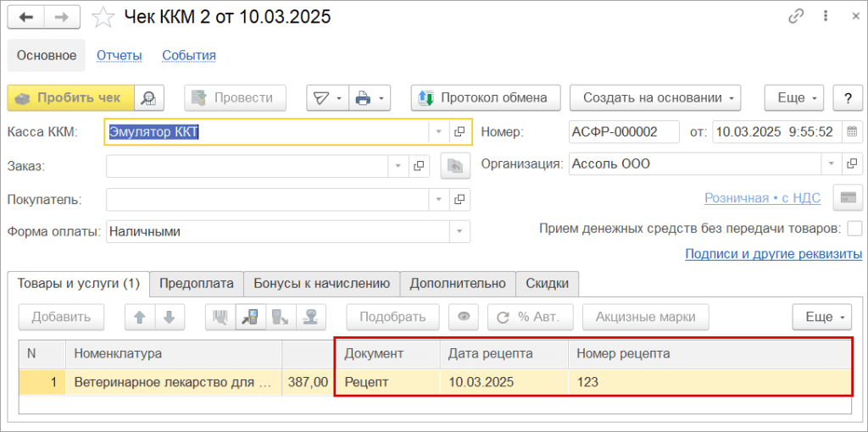The image size is (868, 432).
Task: Expand Форма оплаты dropdown
Action: pos(460,231)
